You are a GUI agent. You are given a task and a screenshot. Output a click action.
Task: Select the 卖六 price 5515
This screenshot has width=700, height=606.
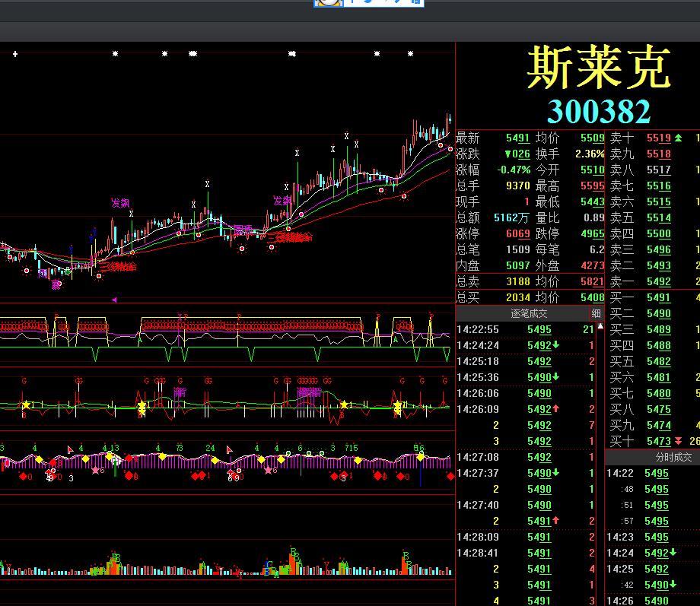pos(658,201)
